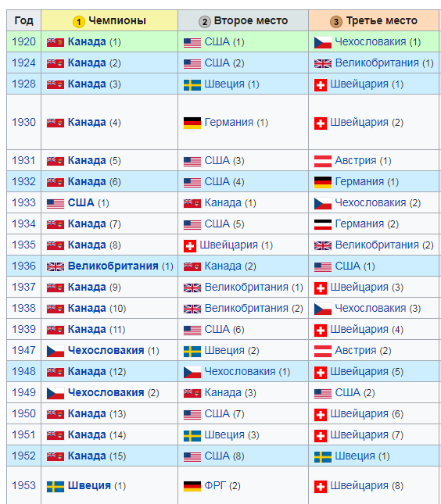Open the 1939 year link
Screen dimensions: 441x504
tap(23, 329)
